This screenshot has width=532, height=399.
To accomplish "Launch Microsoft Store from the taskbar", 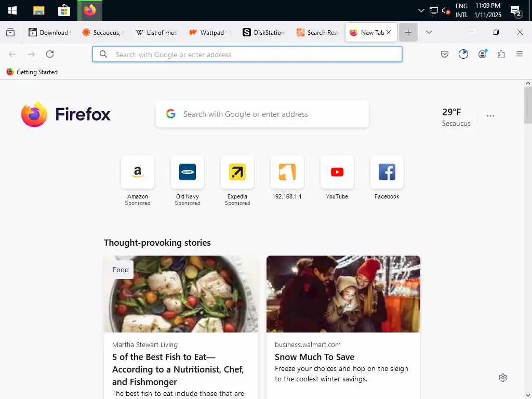I will click(x=64, y=10).
